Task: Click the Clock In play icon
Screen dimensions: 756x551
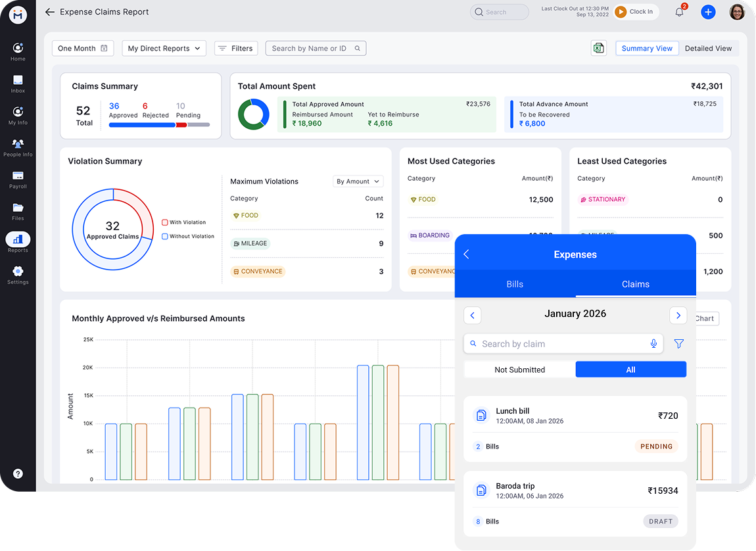Action: (621, 12)
